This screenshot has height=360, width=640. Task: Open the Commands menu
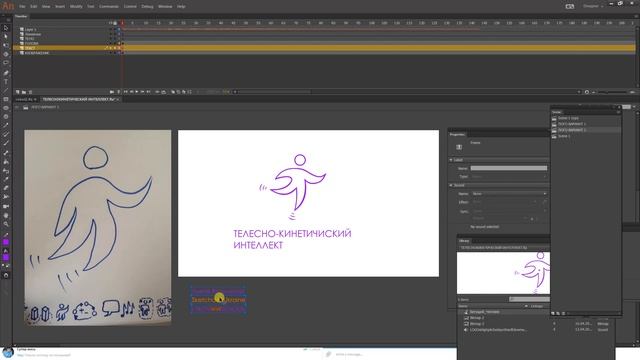[109, 7]
